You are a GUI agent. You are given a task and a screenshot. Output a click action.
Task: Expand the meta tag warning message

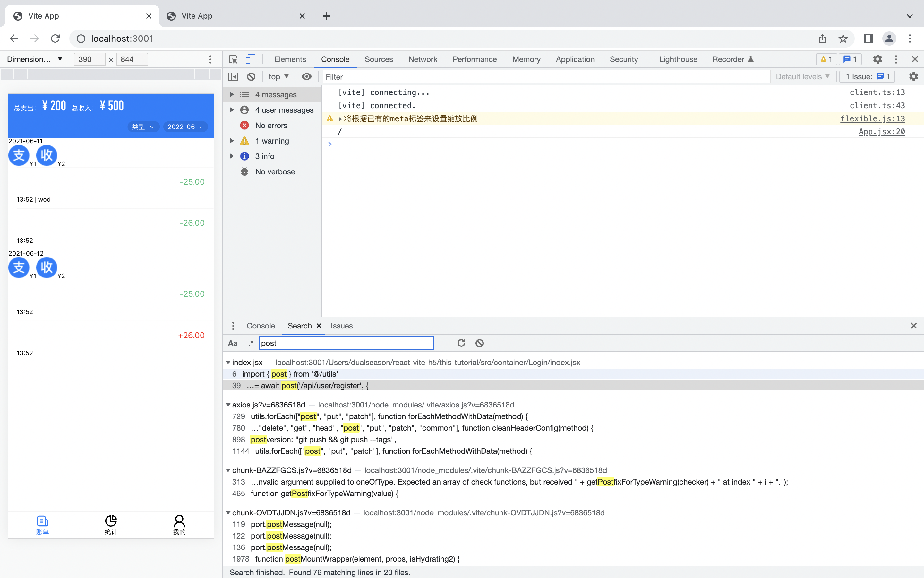click(x=340, y=119)
